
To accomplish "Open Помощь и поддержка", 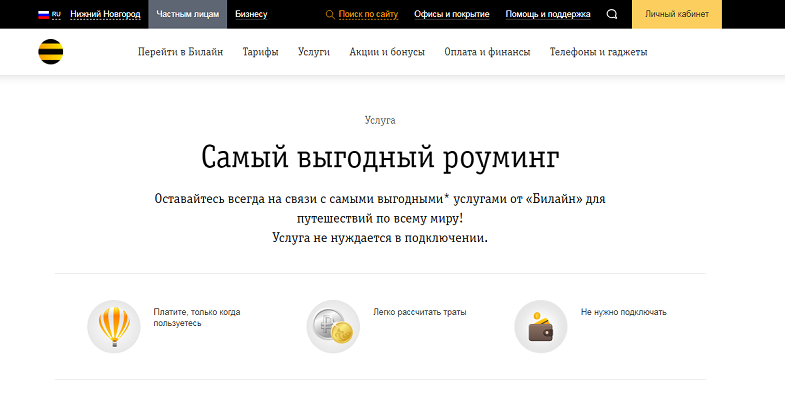I will click(x=548, y=15).
